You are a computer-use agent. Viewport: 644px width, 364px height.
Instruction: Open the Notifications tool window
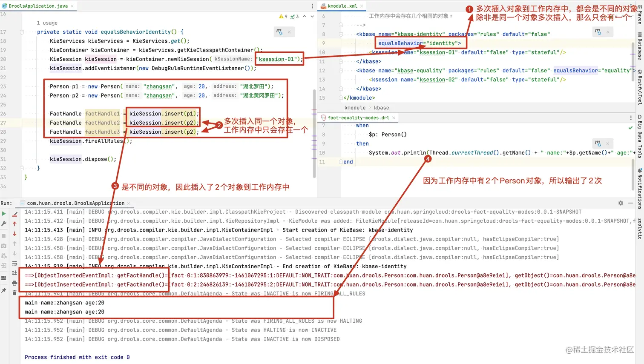640,189
